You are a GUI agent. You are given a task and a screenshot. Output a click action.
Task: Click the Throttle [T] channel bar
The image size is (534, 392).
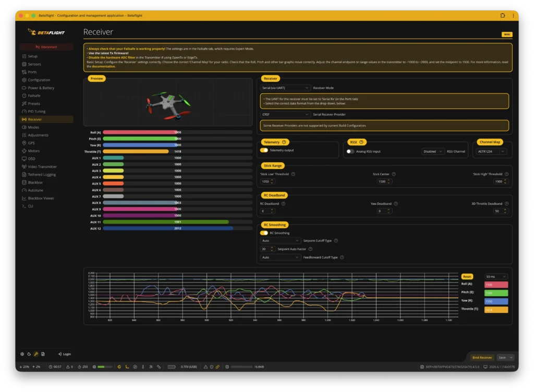point(177,151)
